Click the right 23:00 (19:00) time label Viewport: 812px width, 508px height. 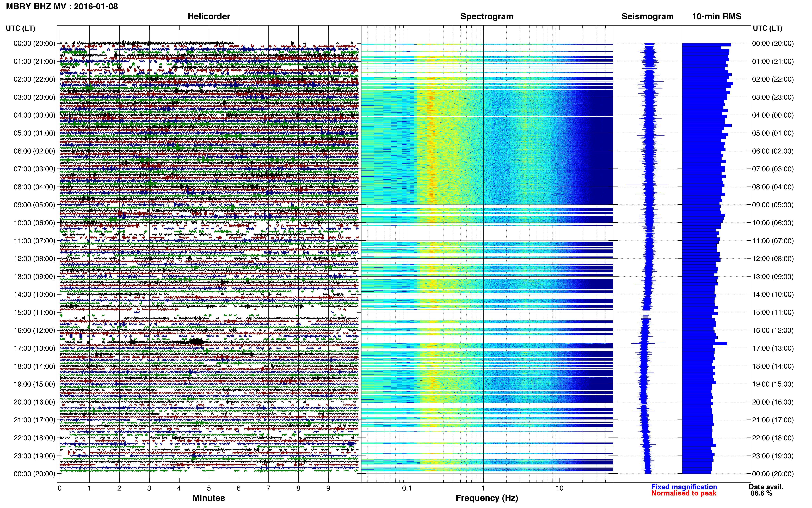pos(773,456)
